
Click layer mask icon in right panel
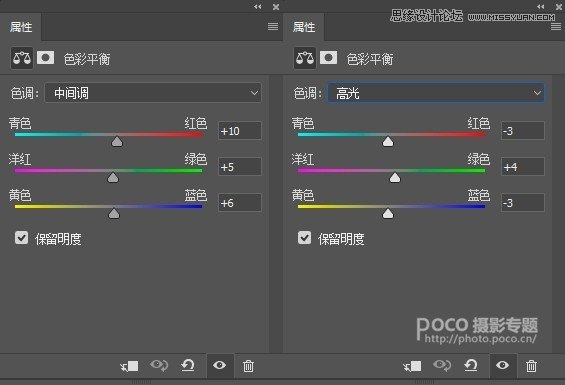[x=328, y=58]
